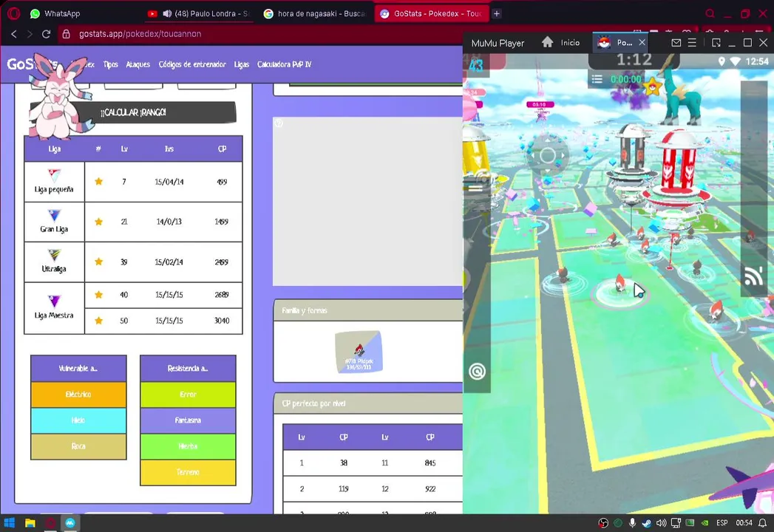The height and width of the screenshot is (532, 774).
Task: Switch to the WhatsApp browser tab
Action: tap(55, 14)
